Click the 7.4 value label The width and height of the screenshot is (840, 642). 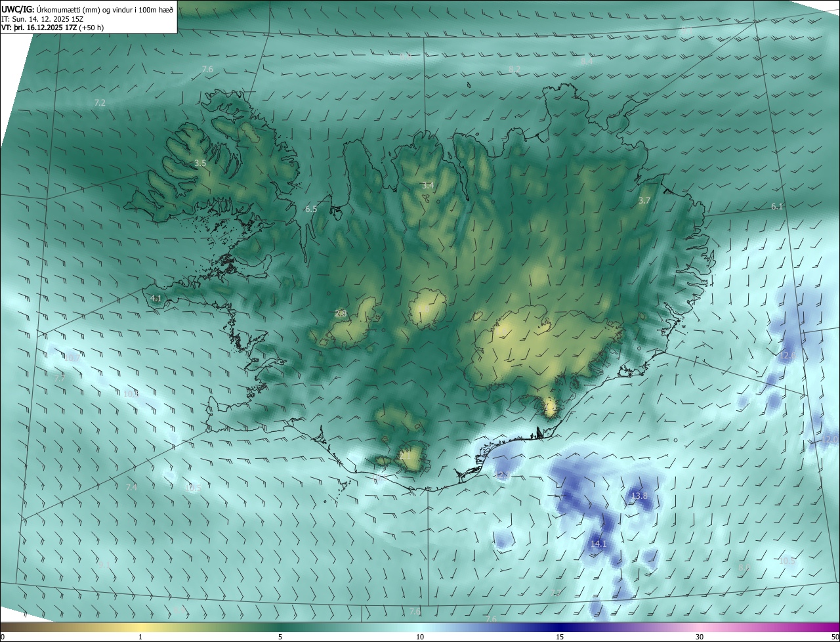131,487
